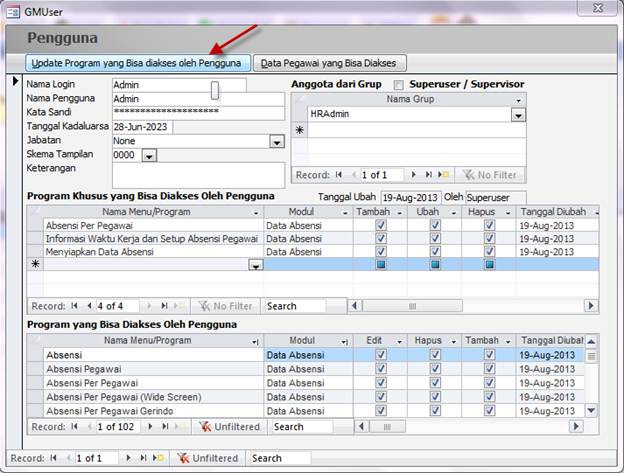Add new record in main form navigator
624x473 pixels.
click(158, 458)
